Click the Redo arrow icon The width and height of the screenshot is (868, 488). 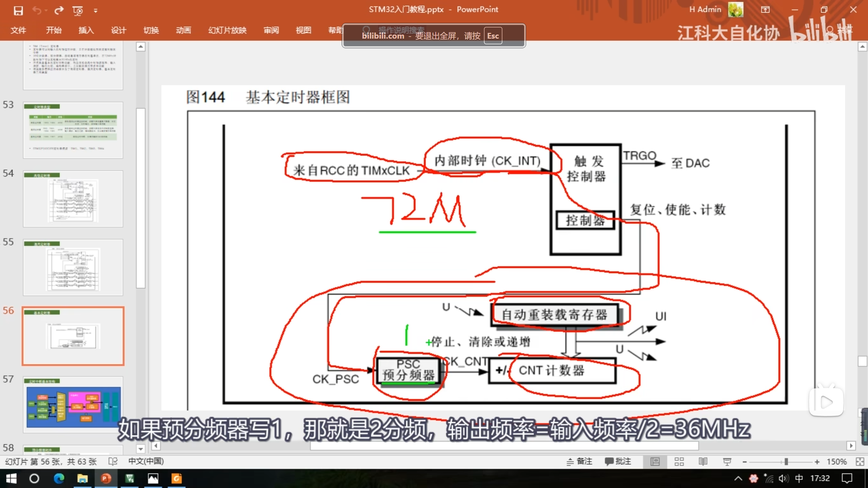(59, 11)
